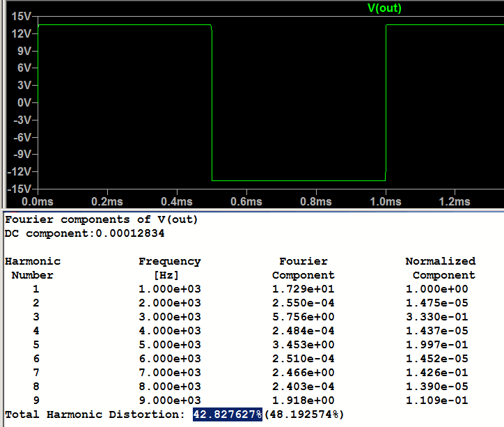Image resolution: width=504 pixels, height=427 pixels.
Task: Click the frequency value 2.000e+03
Action: click(170, 303)
